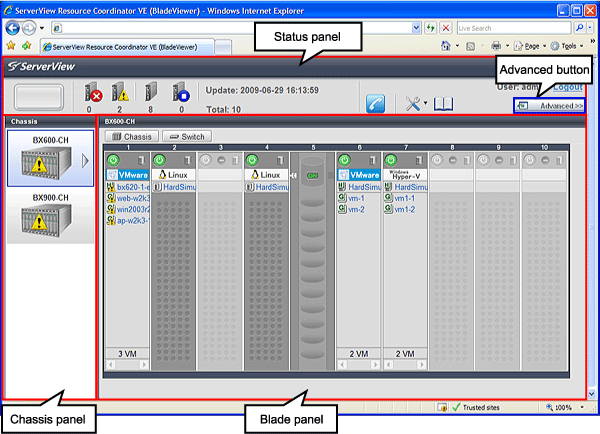This screenshot has height=434, width=600.
Task: Click the normal status server icon
Action: coord(151,92)
